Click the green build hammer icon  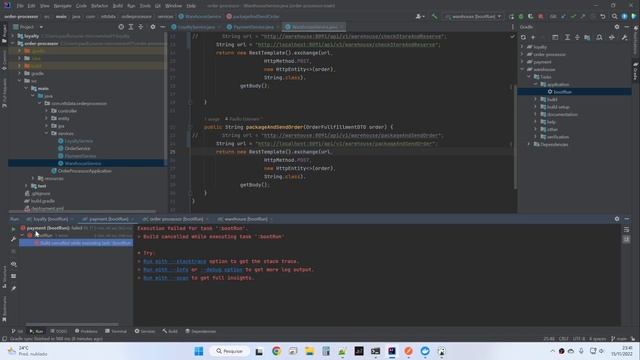[x=434, y=17]
